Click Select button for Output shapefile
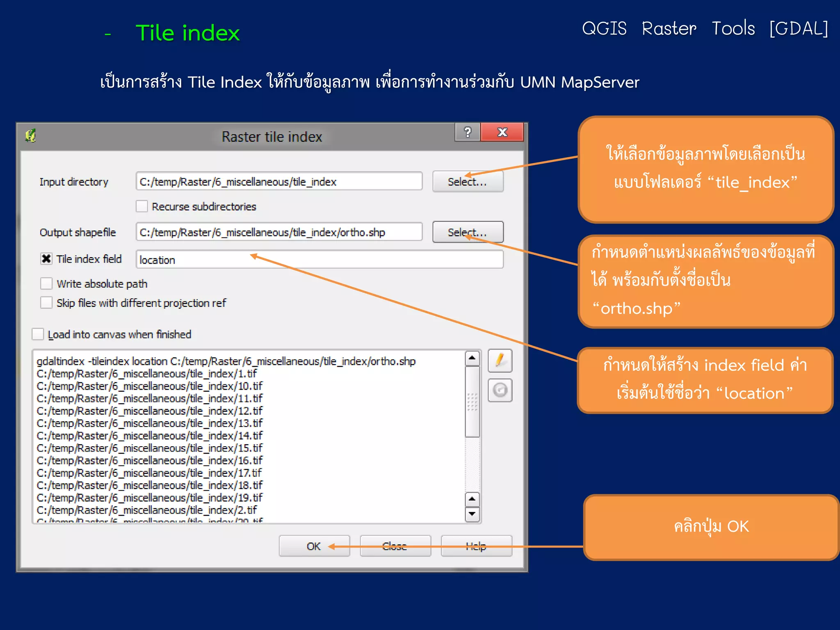The height and width of the screenshot is (630, 840). click(x=468, y=232)
